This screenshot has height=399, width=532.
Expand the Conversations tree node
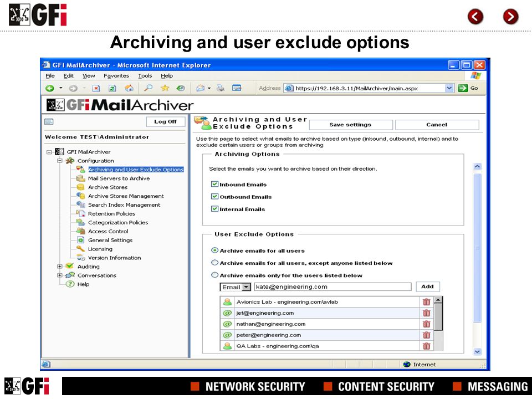pos(60,275)
